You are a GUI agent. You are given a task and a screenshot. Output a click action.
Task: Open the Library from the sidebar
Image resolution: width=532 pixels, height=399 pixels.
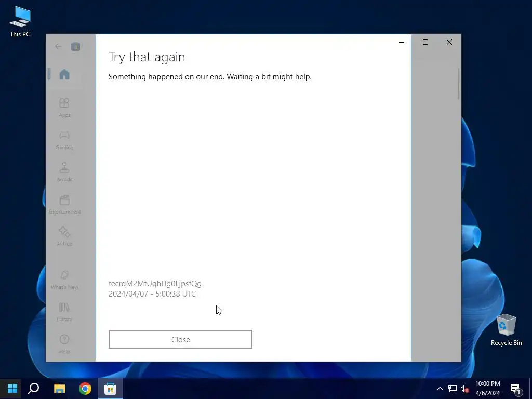coord(64,312)
